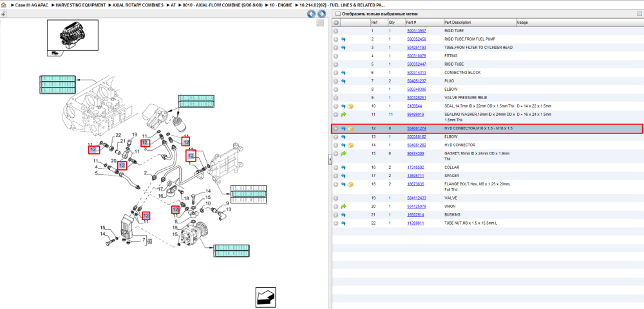Viewport: 644px width, 309px height.
Task: Add RIGID TUBE ref 1 via circle icon
Action: (x=336, y=31)
